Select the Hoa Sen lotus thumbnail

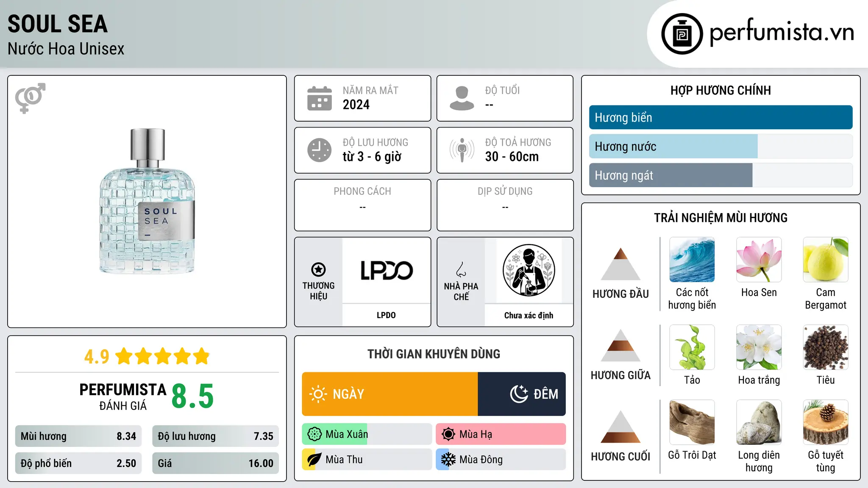point(759,260)
